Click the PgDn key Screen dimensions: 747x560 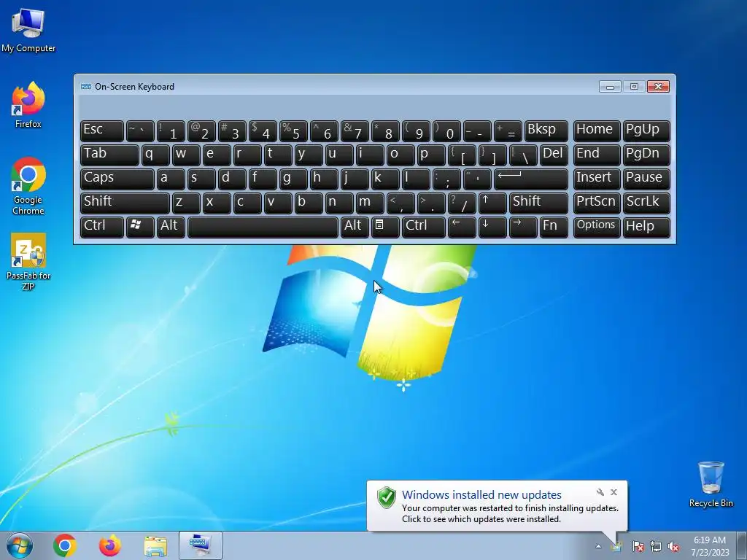(x=646, y=155)
